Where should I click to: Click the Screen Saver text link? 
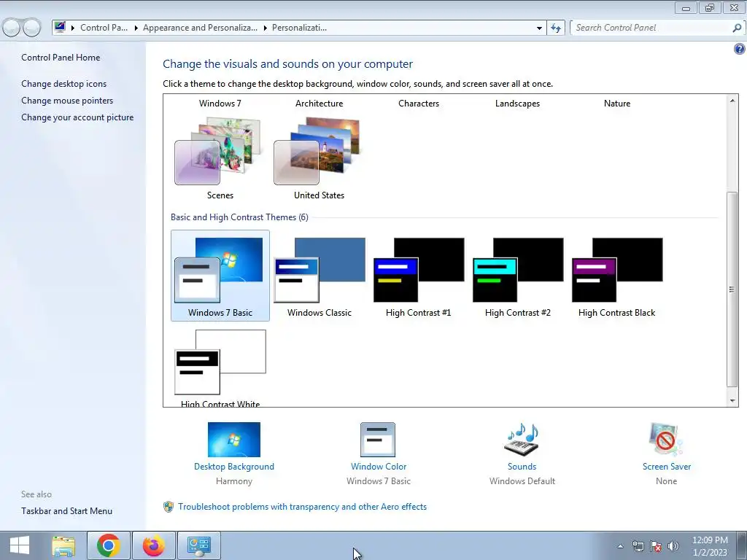[x=667, y=467]
